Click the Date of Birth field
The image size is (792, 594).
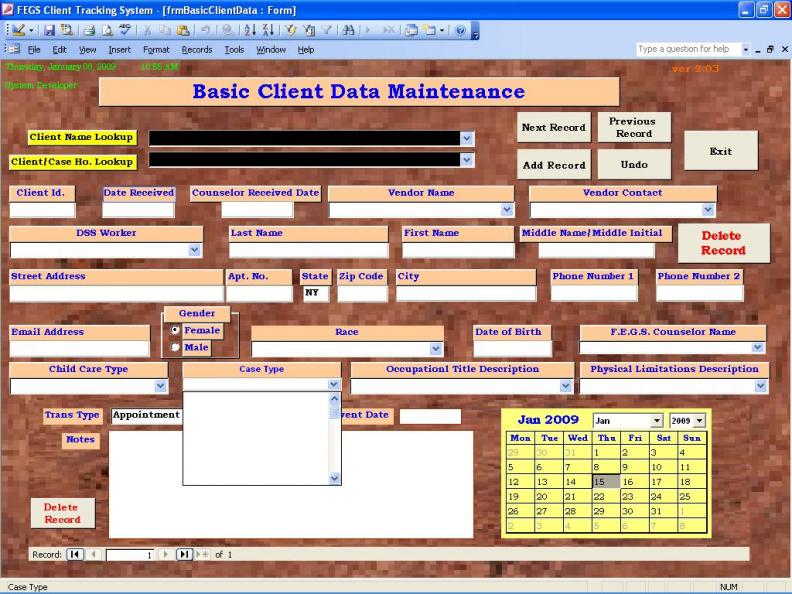click(512, 349)
